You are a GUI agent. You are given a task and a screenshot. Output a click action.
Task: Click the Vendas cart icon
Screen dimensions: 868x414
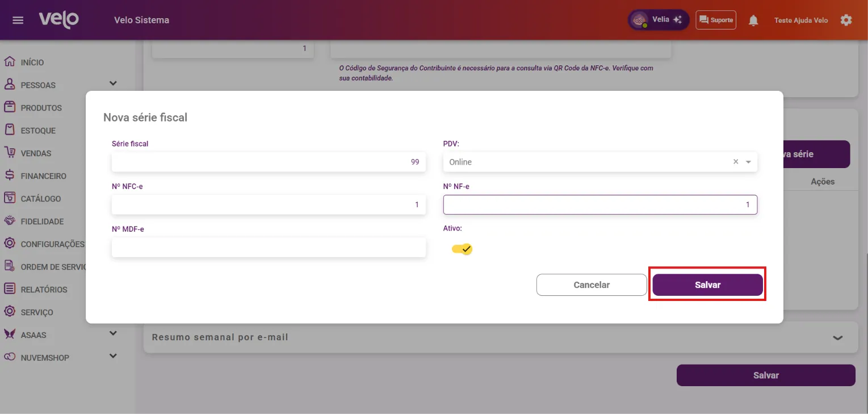[9, 153]
